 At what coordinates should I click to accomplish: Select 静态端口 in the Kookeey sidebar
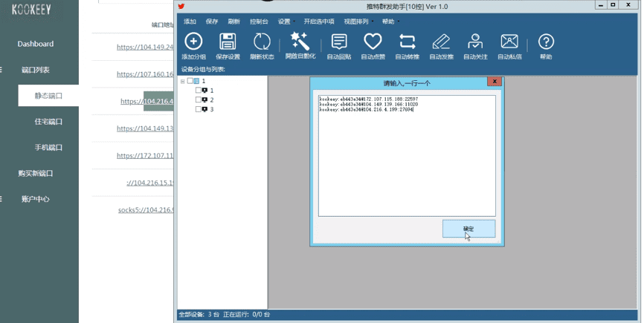[x=48, y=96]
